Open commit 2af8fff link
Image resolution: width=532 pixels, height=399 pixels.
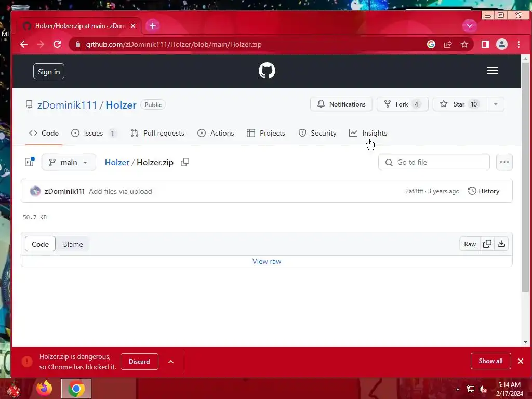point(414,191)
